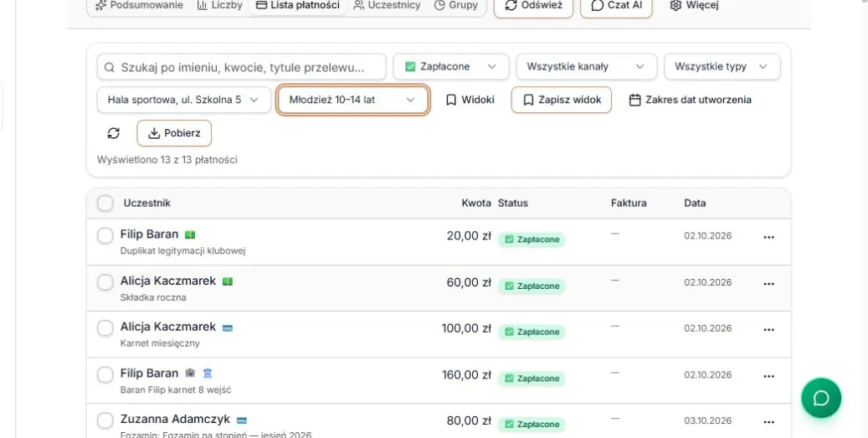Image resolution: width=868 pixels, height=438 pixels.
Task: Select the Lista płatności tab
Action: coord(298,5)
